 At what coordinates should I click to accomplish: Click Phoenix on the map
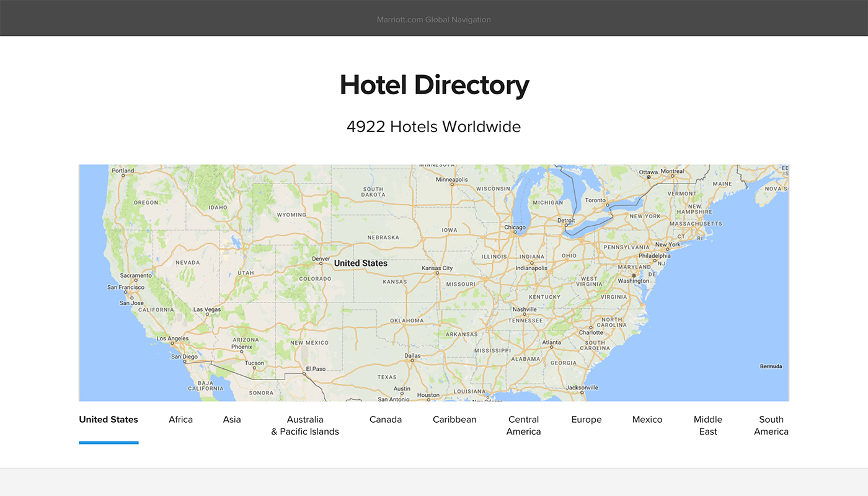241,347
